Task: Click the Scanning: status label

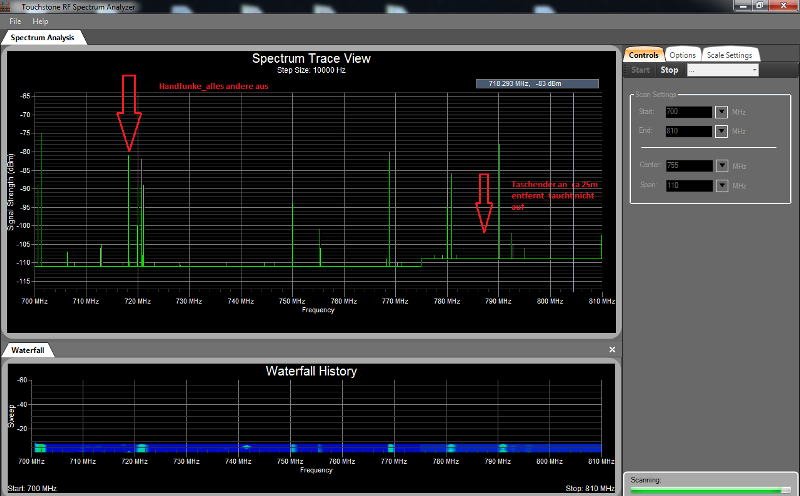Action: pos(645,480)
